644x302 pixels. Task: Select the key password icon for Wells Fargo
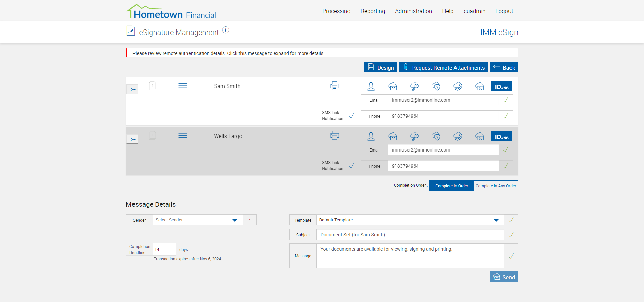(x=414, y=136)
